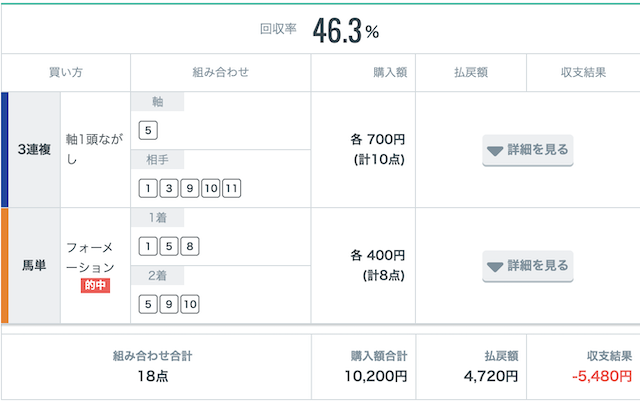Click the 買い方 column header
Screen dimensions: 640x402
pyautogui.click(x=66, y=72)
